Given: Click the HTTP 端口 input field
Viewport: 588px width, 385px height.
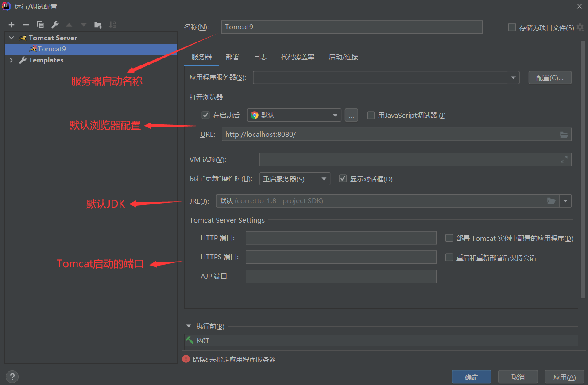Looking at the screenshot, I should coord(341,238).
